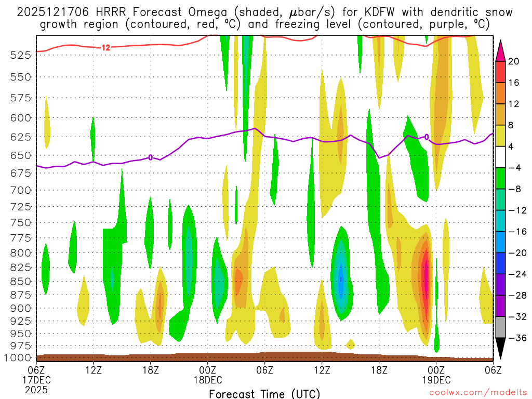This screenshot has height=399, width=532.
Task: Click the 825 pressure axis label
Action: click(x=21, y=268)
